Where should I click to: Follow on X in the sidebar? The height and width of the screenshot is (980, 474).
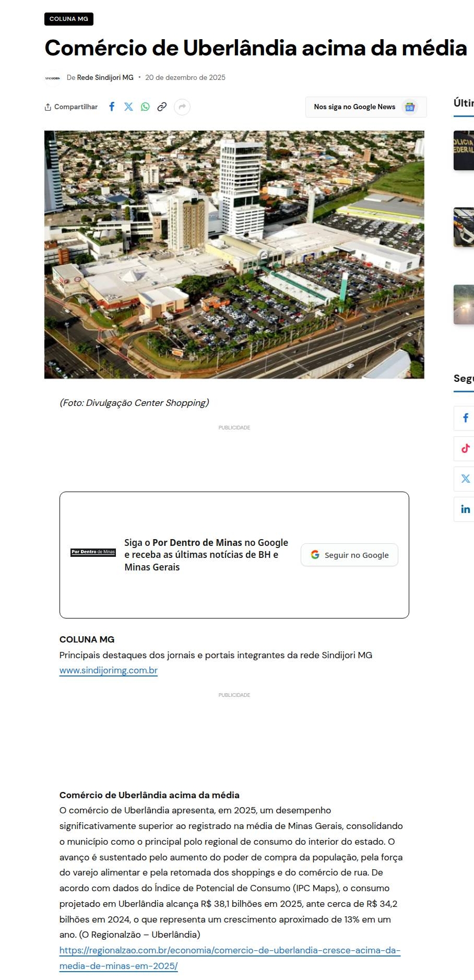[x=465, y=479]
